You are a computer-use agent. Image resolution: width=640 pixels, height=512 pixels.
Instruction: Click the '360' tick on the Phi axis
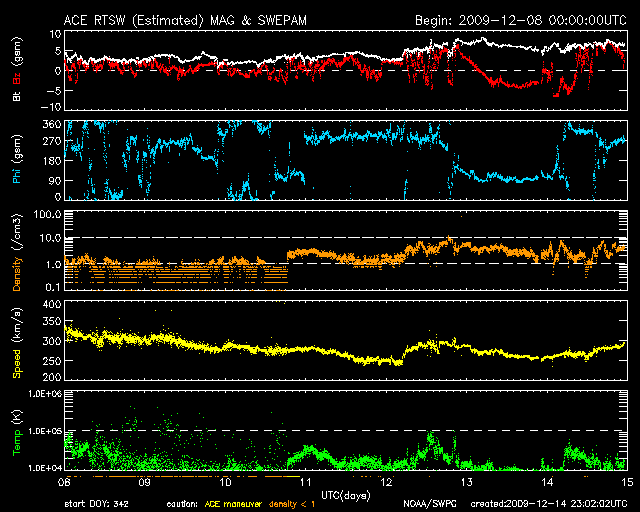tap(52, 124)
